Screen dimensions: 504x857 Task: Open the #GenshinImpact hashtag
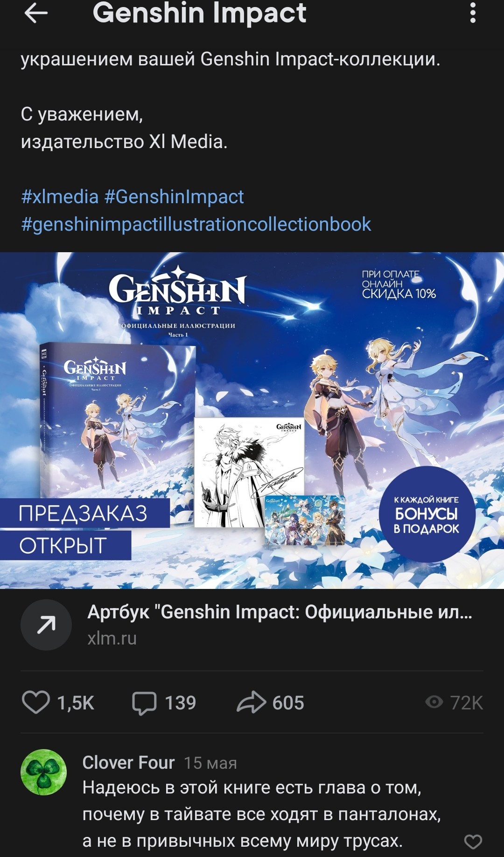(x=174, y=197)
